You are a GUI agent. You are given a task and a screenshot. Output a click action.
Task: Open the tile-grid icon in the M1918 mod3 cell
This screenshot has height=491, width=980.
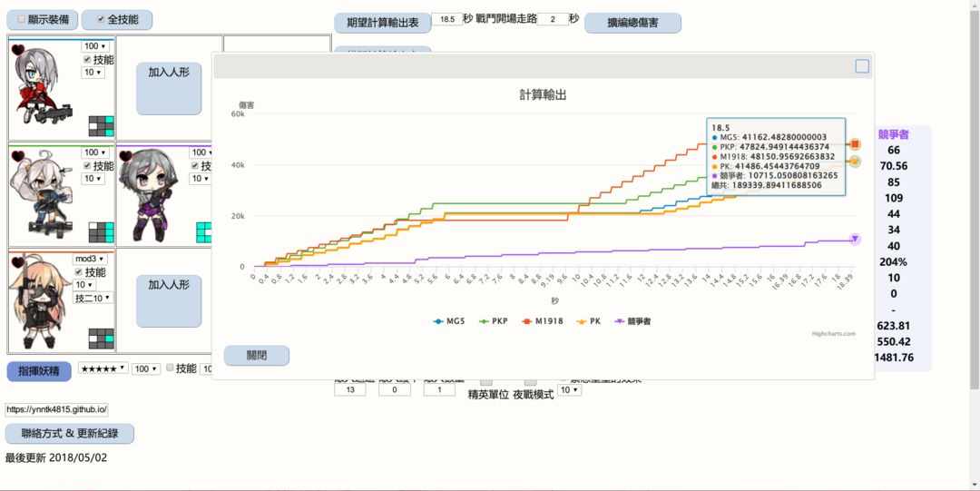point(102,339)
